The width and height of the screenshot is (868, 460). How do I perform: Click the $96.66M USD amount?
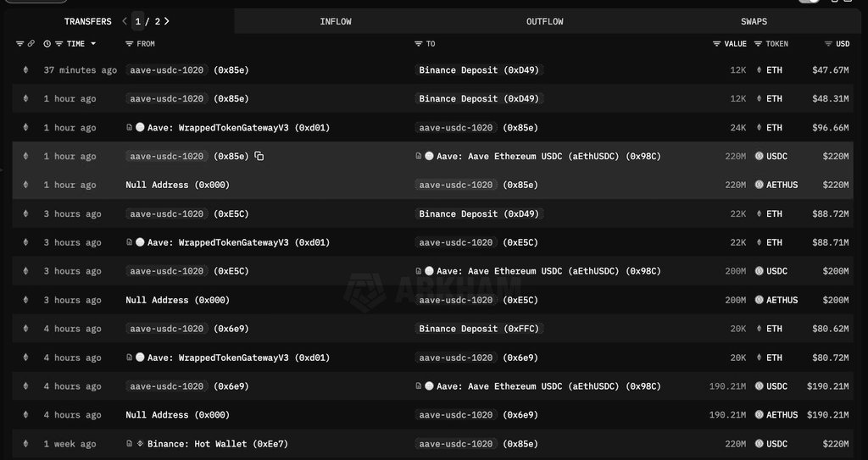831,127
